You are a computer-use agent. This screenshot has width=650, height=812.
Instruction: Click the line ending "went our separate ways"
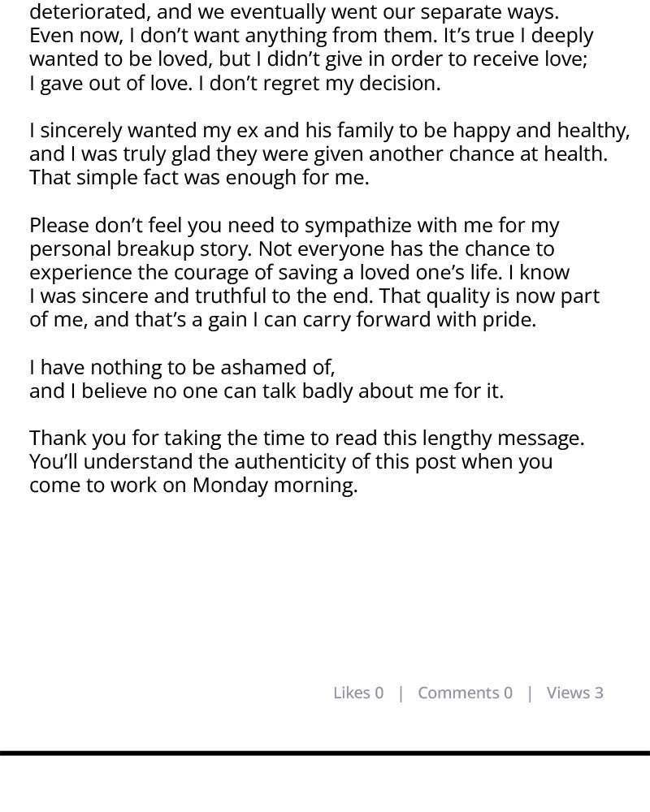tap(294, 12)
